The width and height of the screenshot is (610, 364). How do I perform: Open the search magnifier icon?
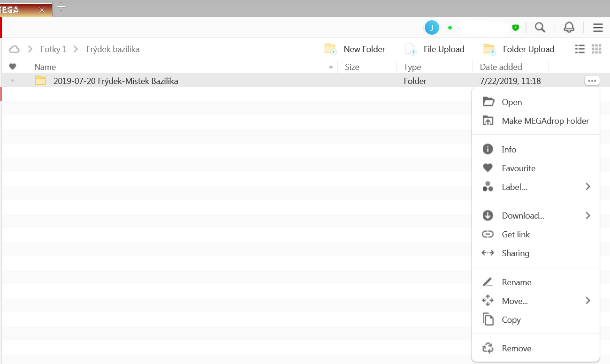coord(540,28)
